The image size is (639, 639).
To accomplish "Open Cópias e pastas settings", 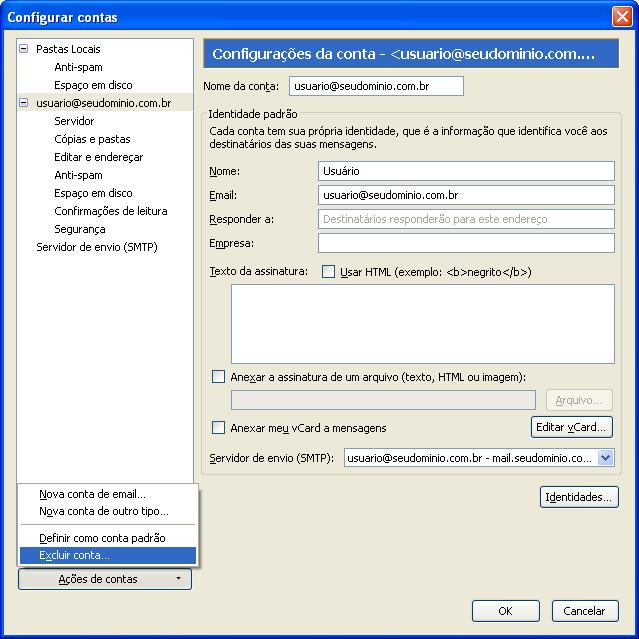I will pyautogui.click(x=92, y=139).
